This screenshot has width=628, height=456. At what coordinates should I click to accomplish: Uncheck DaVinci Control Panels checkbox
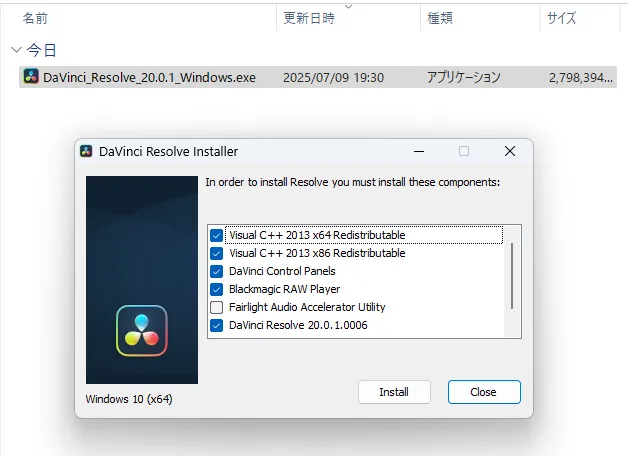pyautogui.click(x=217, y=271)
